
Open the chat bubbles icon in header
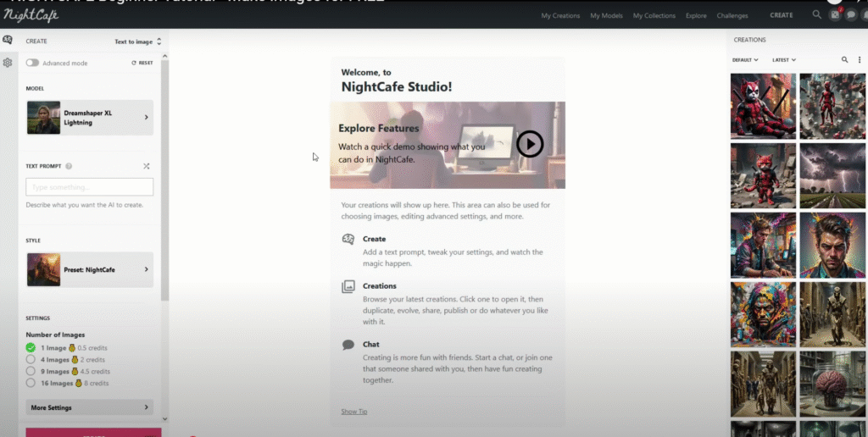pos(851,15)
